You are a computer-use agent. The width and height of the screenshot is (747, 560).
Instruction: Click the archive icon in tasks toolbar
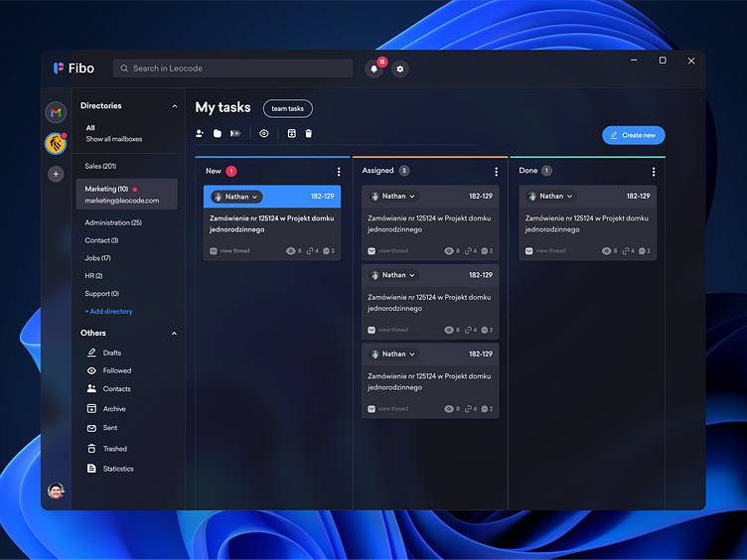pyautogui.click(x=292, y=133)
